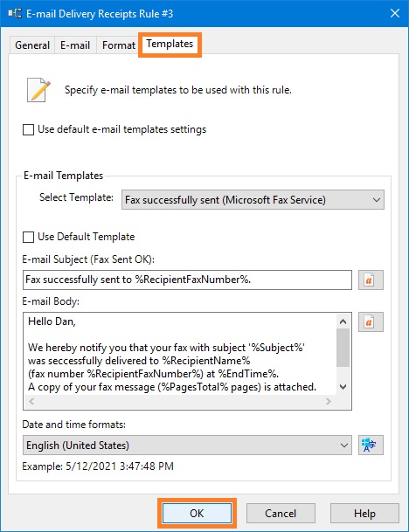The image size is (409, 532).
Task: Confirm changes with the OK button
Action: pos(197,513)
